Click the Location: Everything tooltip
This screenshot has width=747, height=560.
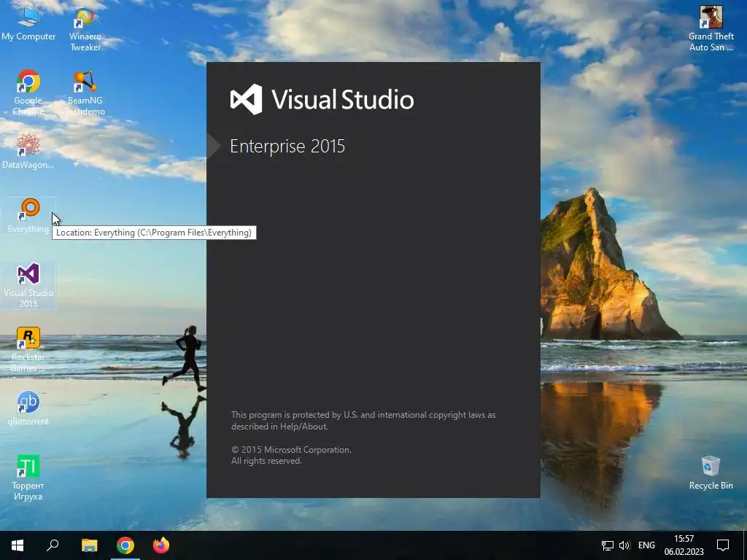(154, 233)
